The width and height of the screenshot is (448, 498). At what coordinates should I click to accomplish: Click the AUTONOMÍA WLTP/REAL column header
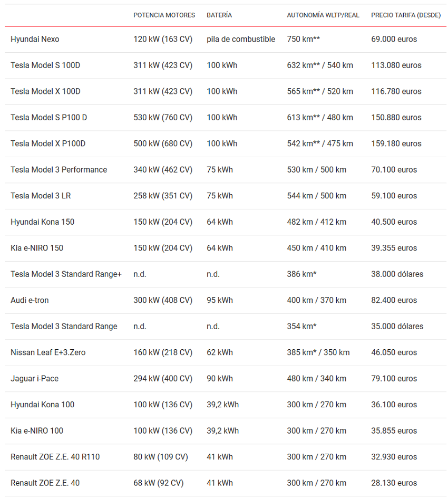323,15
